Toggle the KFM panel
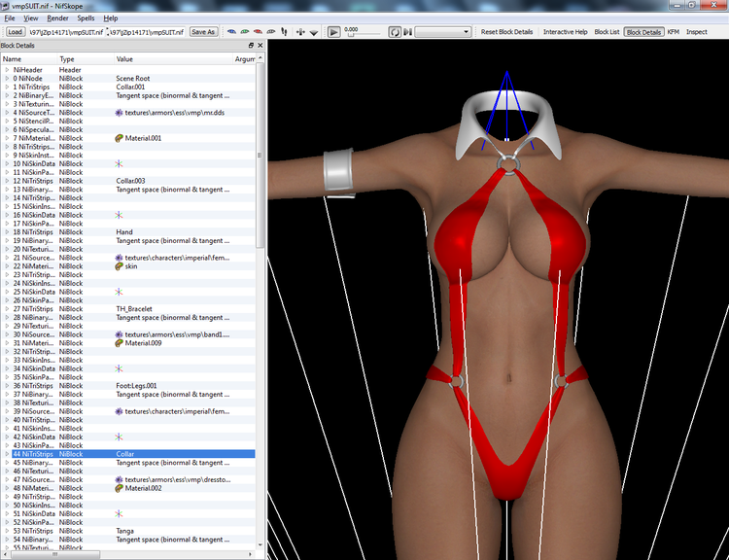The height and width of the screenshot is (560, 729). coord(674,32)
